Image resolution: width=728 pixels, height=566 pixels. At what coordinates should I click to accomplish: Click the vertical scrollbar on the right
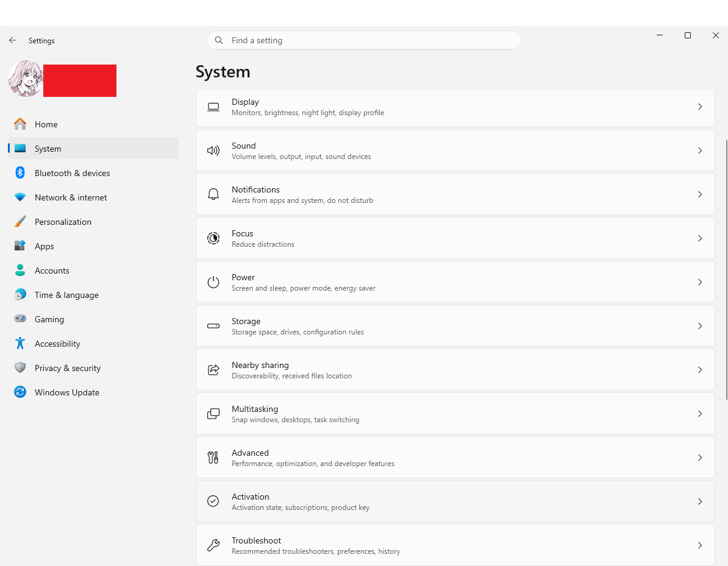pyautogui.click(x=726, y=269)
